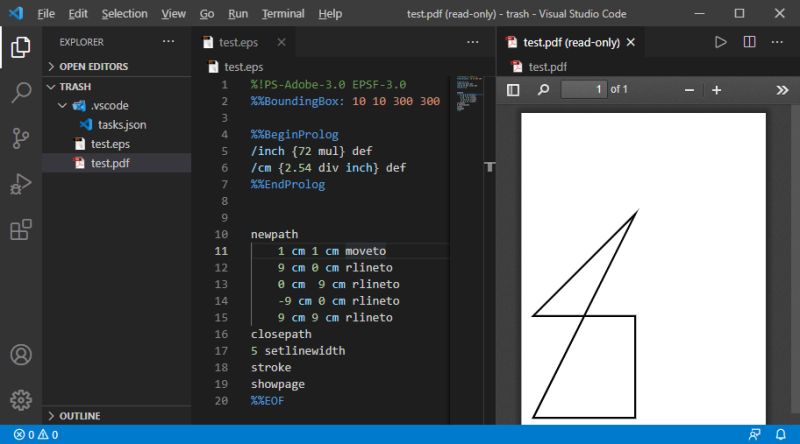This screenshot has width=800, height=444.
Task: Close the test.eps tab
Action: 282,42
